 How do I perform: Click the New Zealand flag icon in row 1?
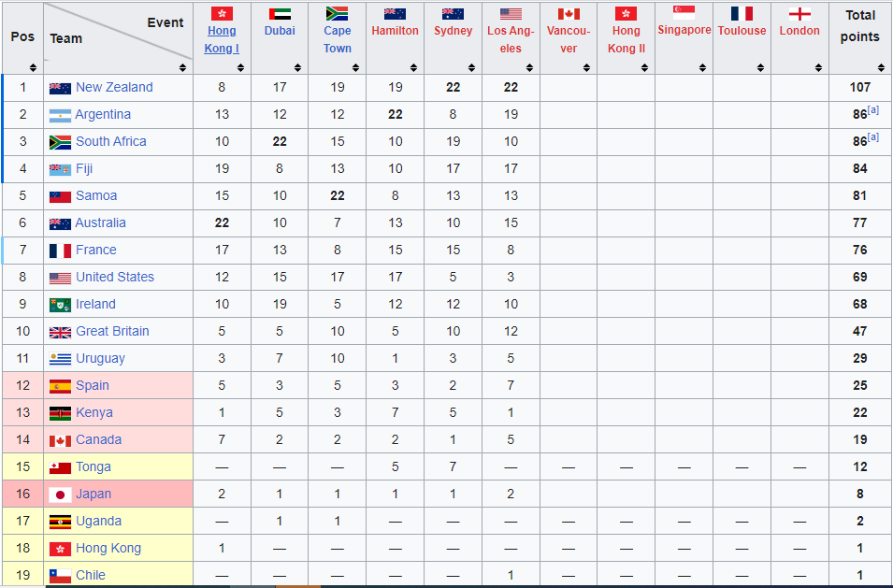[x=60, y=88]
